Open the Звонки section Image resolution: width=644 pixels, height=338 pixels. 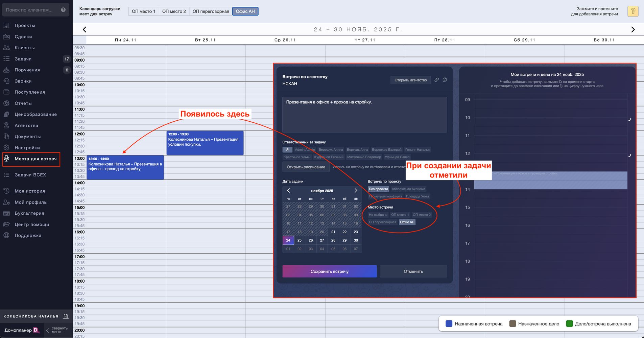tap(23, 81)
